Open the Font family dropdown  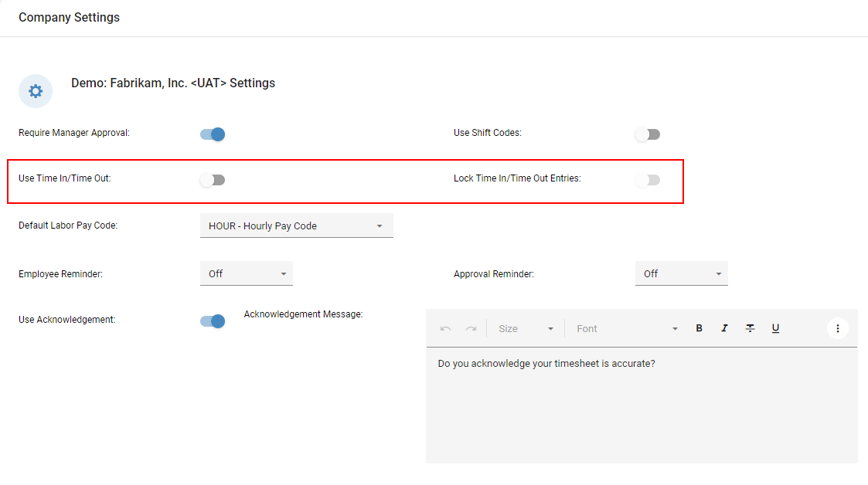[x=627, y=328]
